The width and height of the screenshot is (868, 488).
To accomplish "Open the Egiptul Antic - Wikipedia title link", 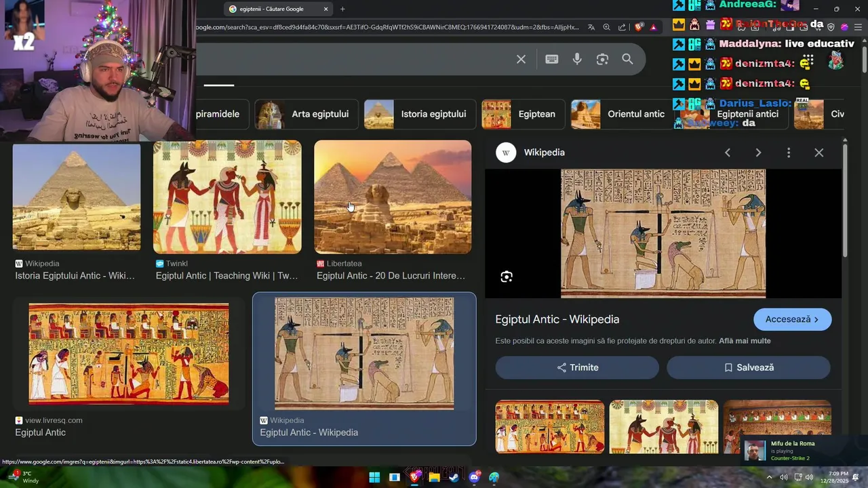I will (557, 319).
